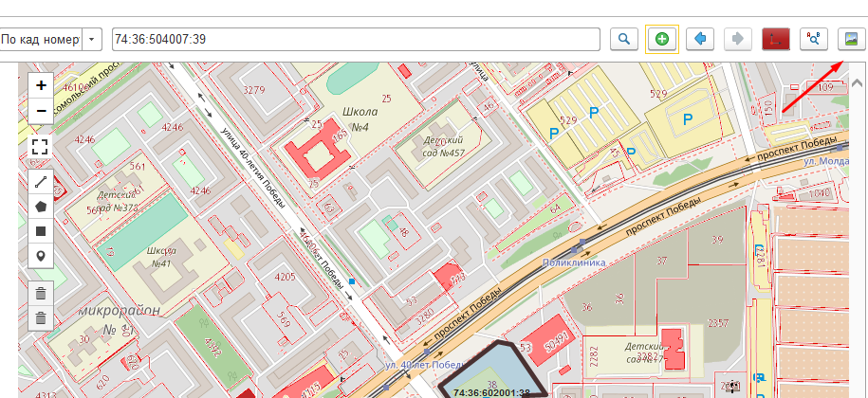Click the lower trash bin icon
Screen dimensions: 868x398
41,318
